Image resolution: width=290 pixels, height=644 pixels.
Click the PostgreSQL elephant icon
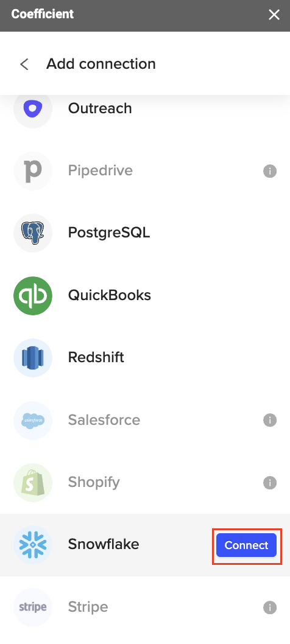tap(33, 233)
